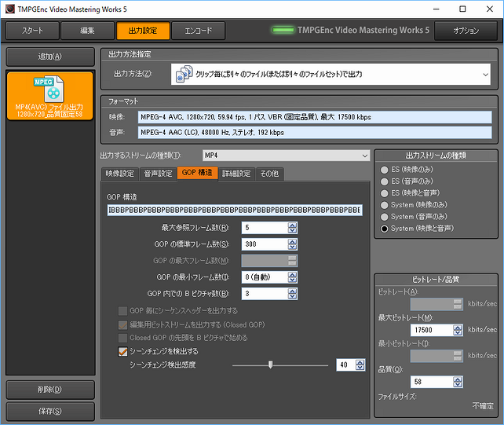Go to スタート stage

click(32, 31)
